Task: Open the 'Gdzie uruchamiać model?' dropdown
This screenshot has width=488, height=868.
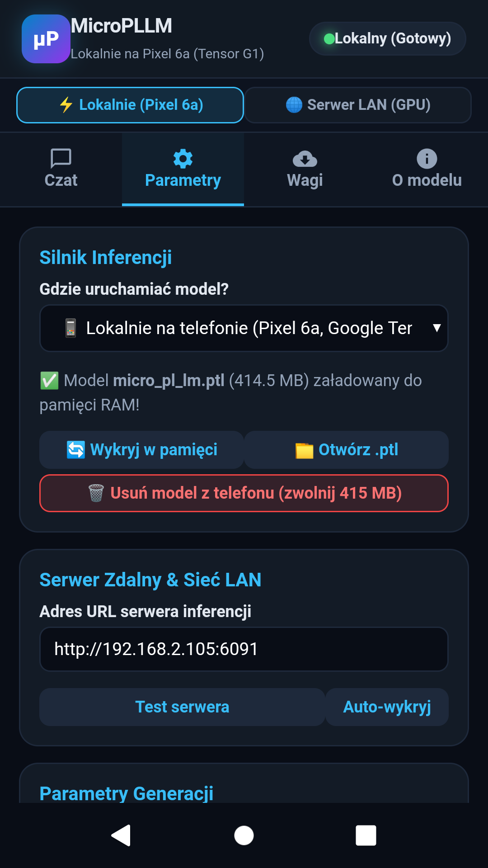Action: coord(244,328)
